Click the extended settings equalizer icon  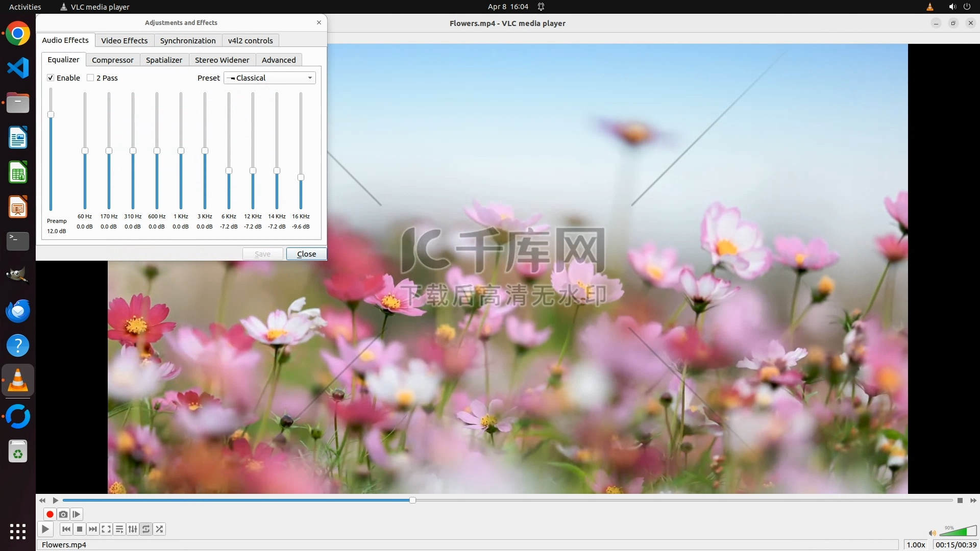[x=133, y=529]
